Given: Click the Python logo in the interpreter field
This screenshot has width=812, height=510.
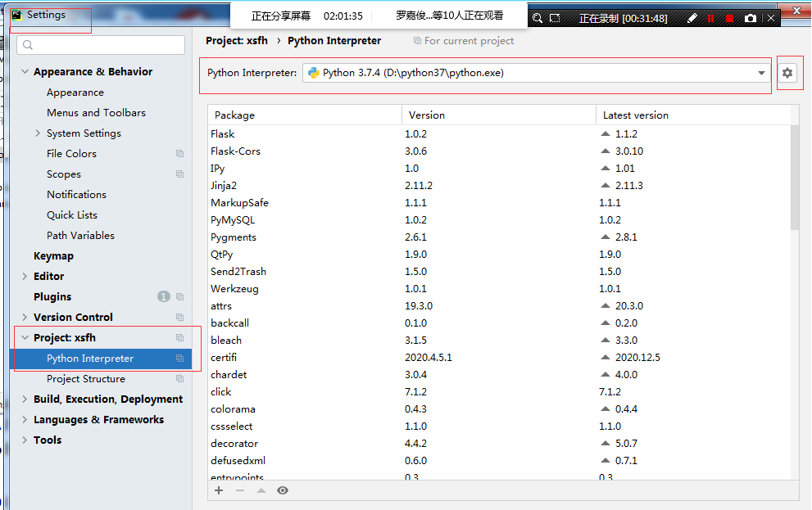Looking at the screenshot, I should [x=313, y=73].
